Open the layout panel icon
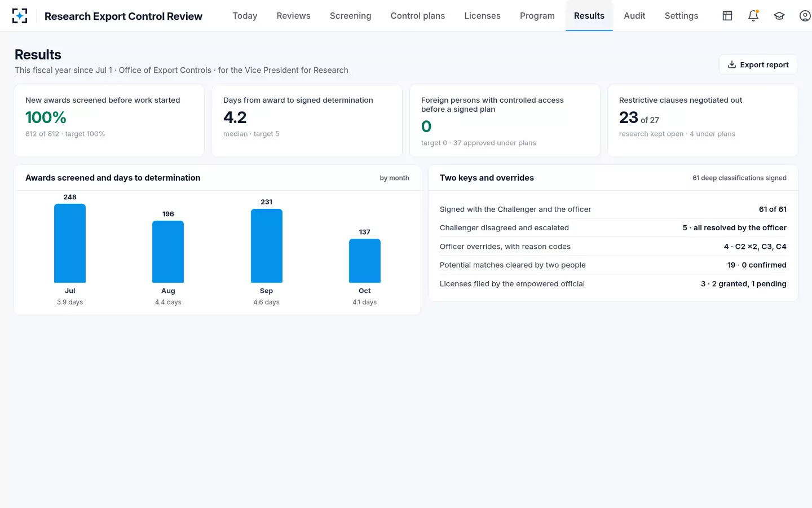Image resolution: width=812 pixels, height=508 pixels. [x=727, y=16]
